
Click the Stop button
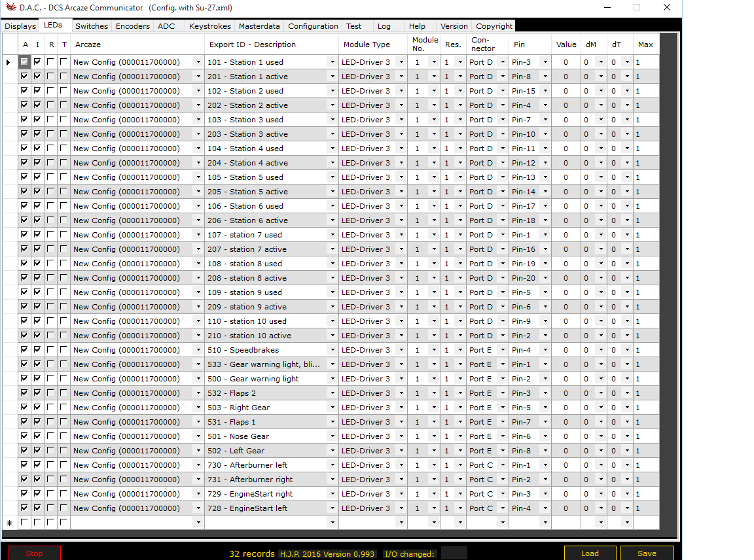click(34, 553)
